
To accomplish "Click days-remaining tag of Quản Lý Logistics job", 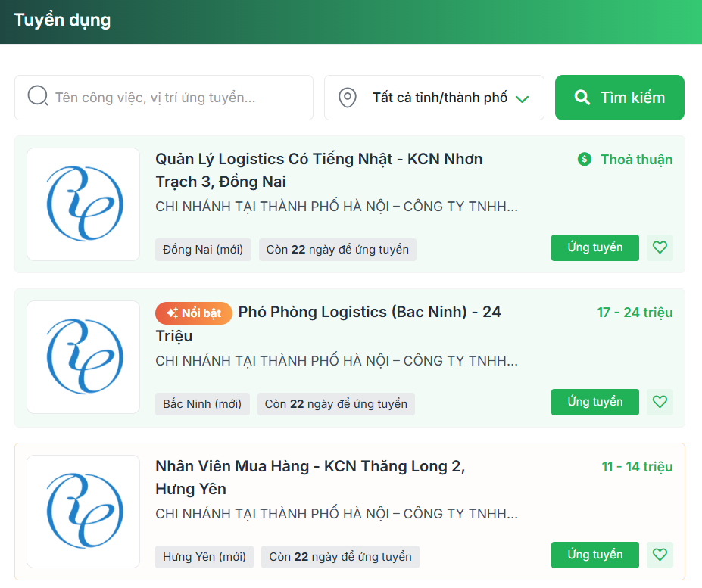I will (x=338, y=250).
